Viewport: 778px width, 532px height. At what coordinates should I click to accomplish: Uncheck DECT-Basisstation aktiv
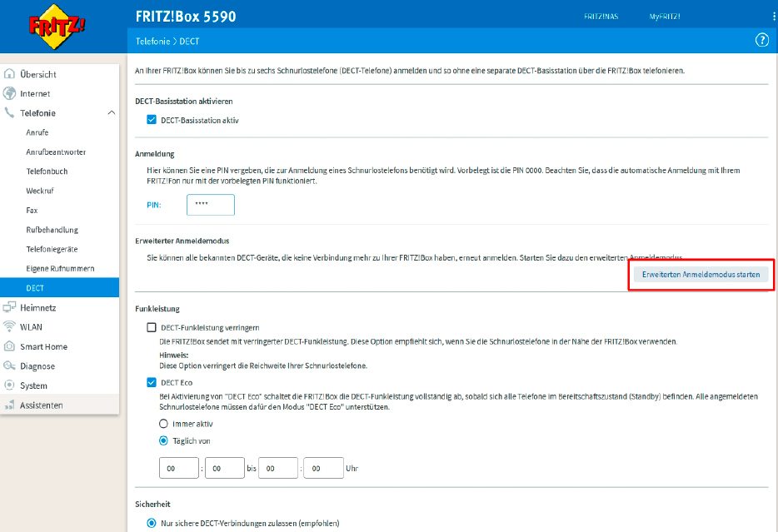tap(152, 120)
